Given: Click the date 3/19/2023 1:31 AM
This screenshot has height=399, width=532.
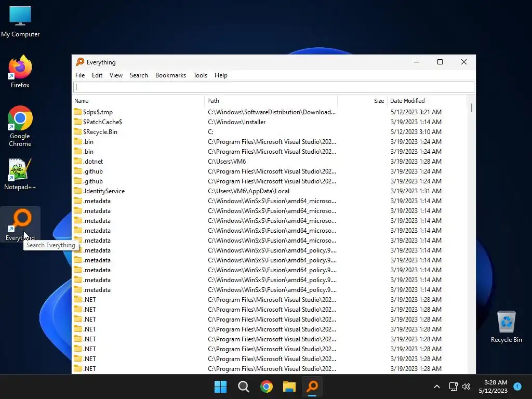Looking at the screenshot, I should [x=416, y=191].
